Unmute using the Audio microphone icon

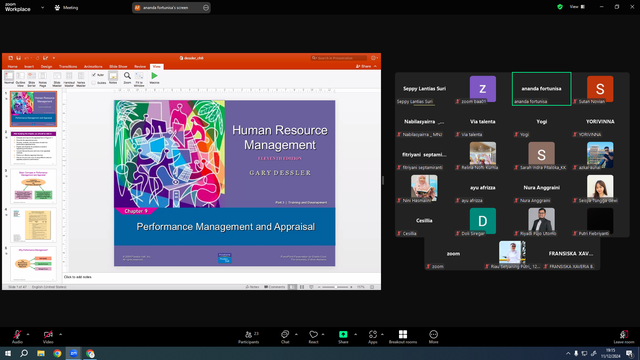[x=17, y=334]
